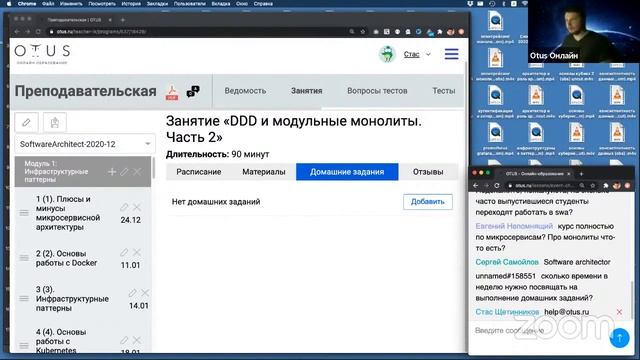Open История menu in macOS menu bar
The width and height of the screenshot is (640, 360).
(131, 4)
